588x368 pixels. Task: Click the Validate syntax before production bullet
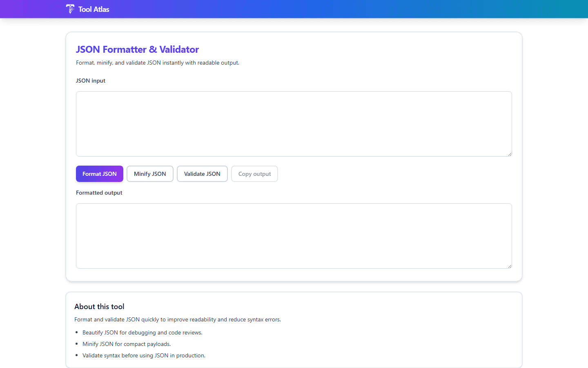pyautogui.click(x=144, y=355)
